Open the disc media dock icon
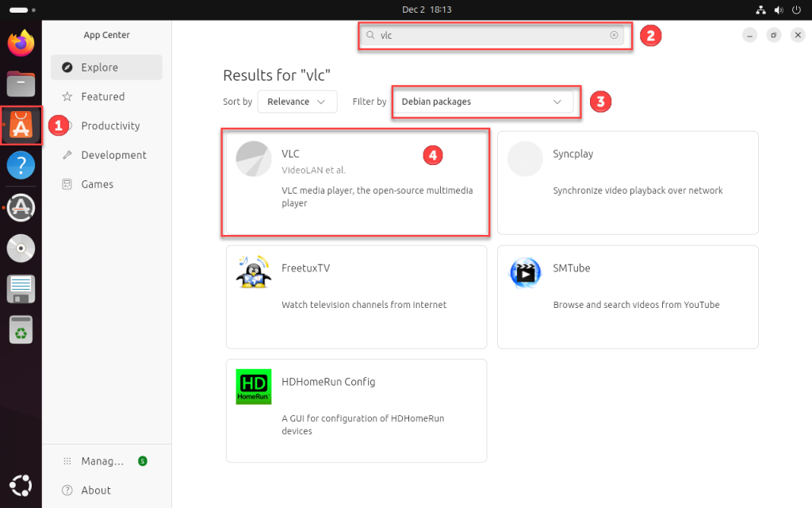812x508 pixels. [x=21, y=248]
